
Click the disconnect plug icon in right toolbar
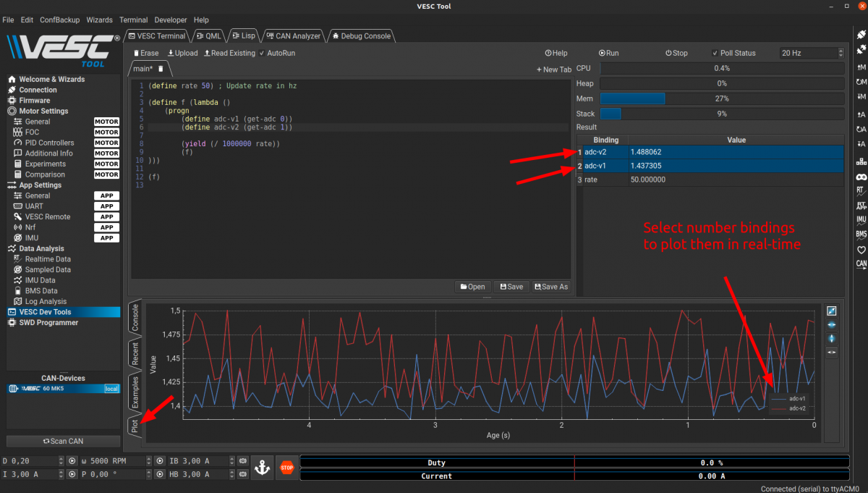(861, 50)
